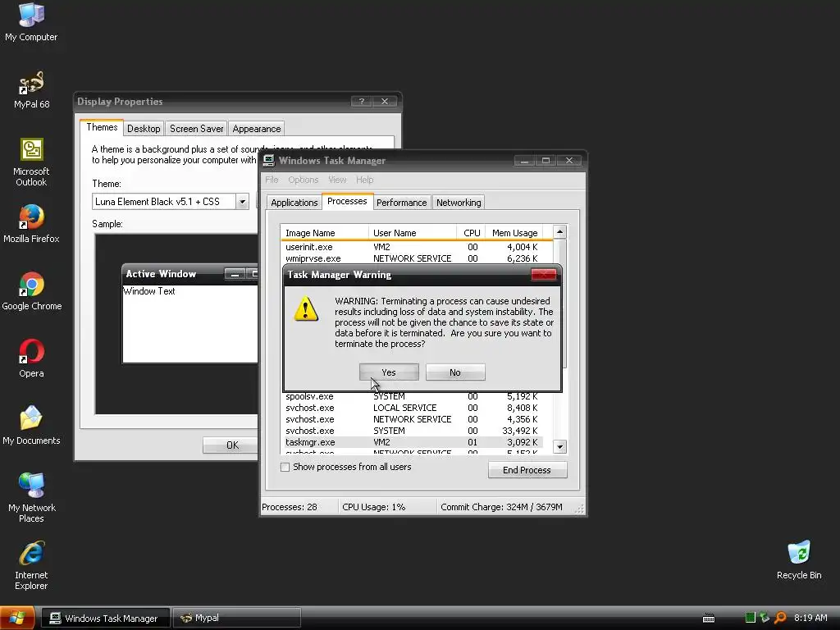Select the Processes tab
840x630 pixels.
click(347, 201)
